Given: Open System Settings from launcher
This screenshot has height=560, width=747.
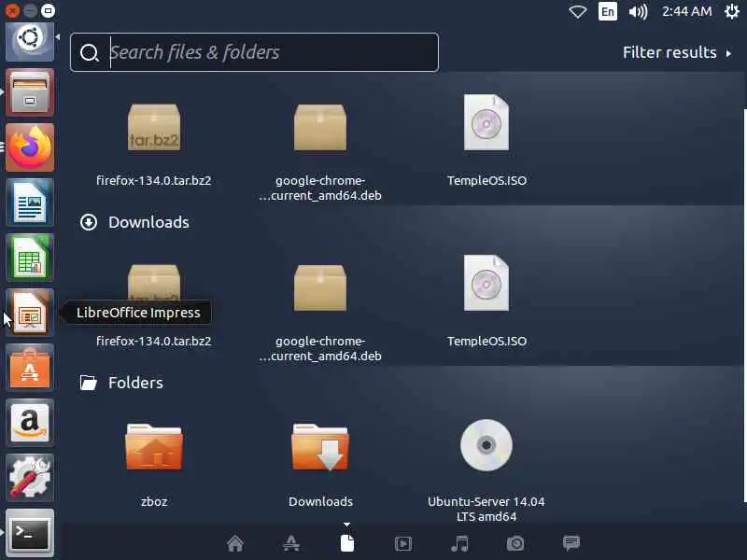Looking at the screenshot, I should point(30,478).
